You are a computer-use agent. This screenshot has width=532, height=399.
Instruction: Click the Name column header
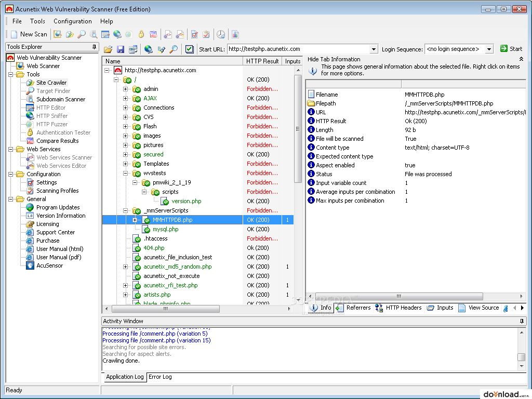click(172, 61)
